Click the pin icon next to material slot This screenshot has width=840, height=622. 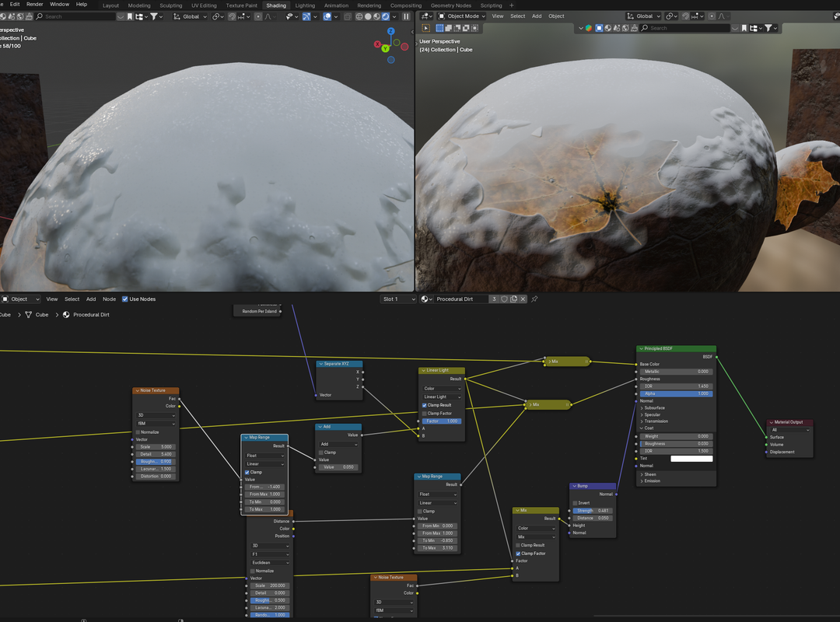coord(534,299)
